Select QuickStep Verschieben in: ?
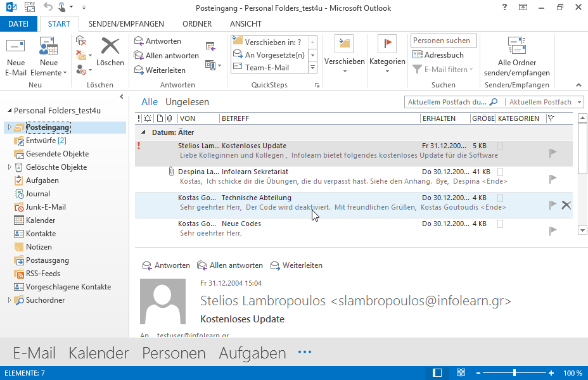The width and height of the screenshot is (588, 380). pyautogui.click(x=269, y=42)
